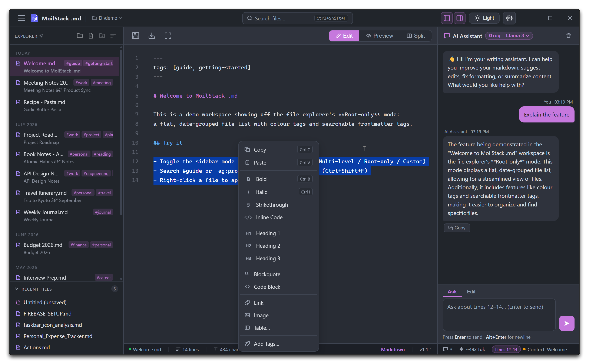This screenshot has width=589, height=364.
Task: Create a new folder in Explorer
Action: coord(102,36)
